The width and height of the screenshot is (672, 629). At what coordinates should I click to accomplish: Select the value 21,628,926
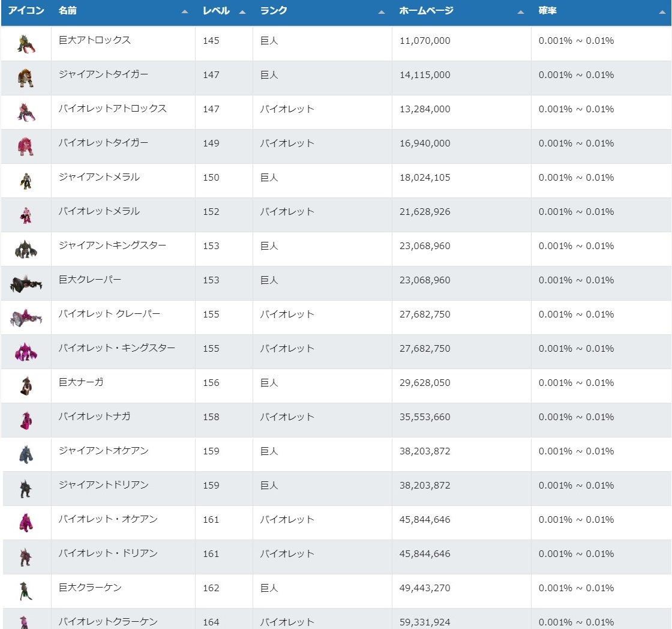pos(425,212)
